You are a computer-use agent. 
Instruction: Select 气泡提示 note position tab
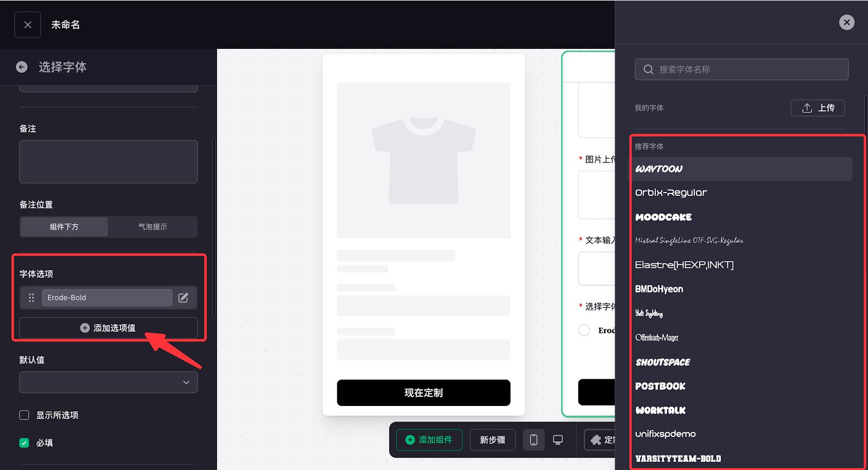tap(152, 227)
